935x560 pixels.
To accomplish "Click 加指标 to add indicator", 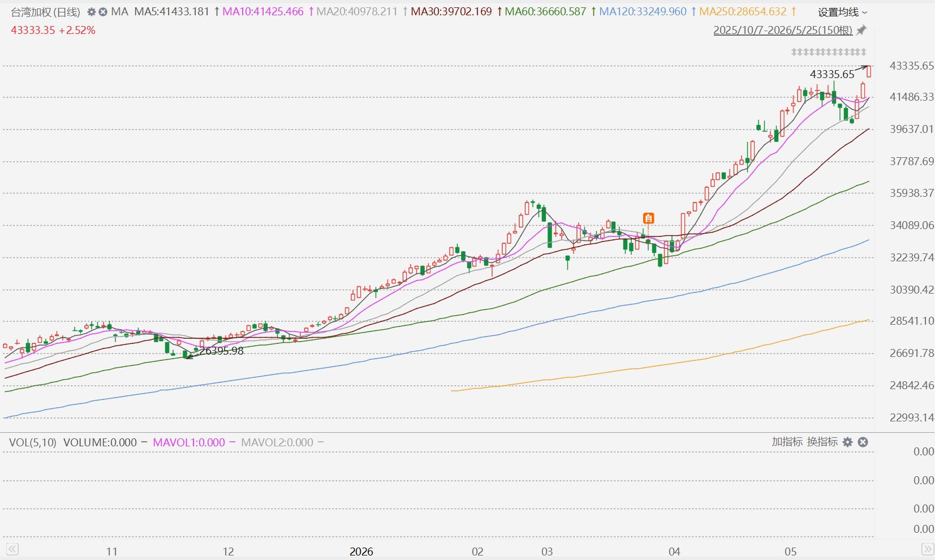I will pos(787,442).
